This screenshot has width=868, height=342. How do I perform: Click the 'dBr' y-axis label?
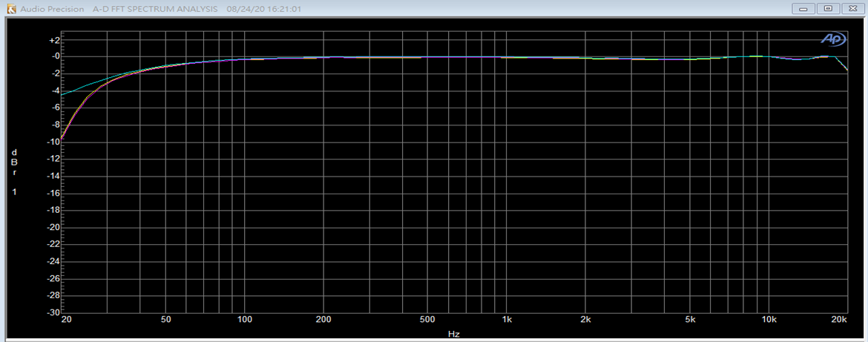coord(14,162)
